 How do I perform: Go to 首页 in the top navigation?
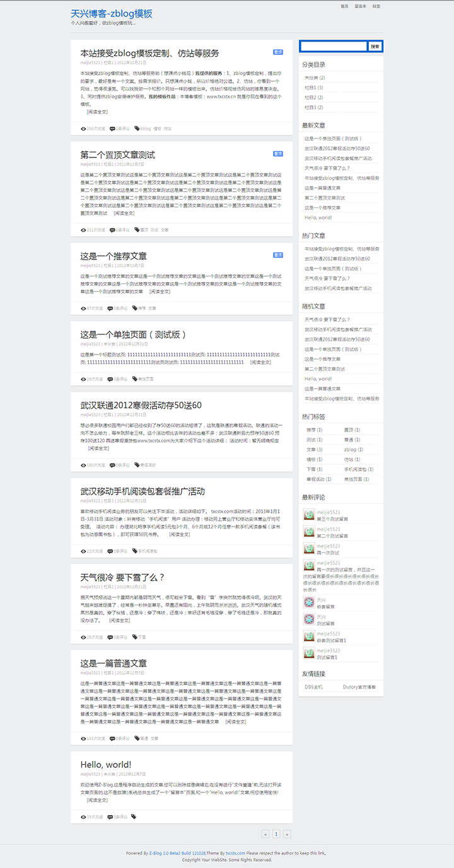344,6
